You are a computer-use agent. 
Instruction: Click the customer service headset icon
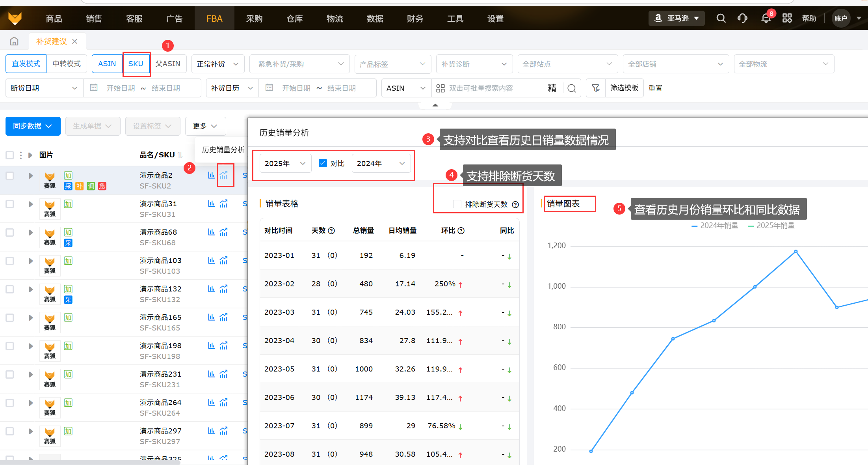(x=742, y=18)
